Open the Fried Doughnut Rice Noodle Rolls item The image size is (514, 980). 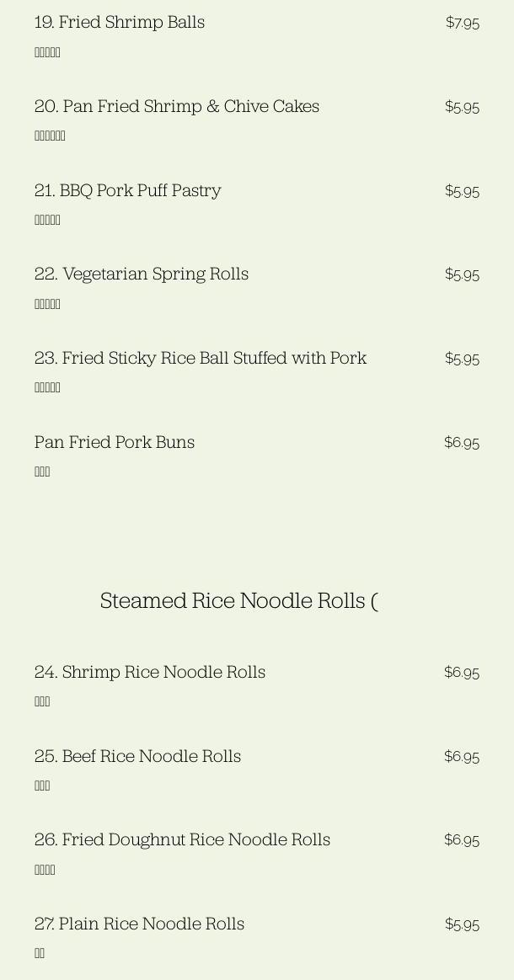coord(183,839)
